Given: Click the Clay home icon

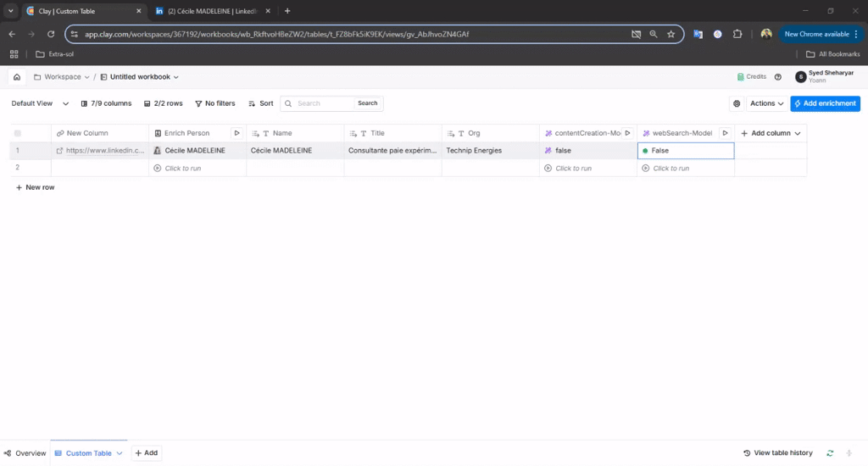Looking at the screenshot, I should (17, 77).
